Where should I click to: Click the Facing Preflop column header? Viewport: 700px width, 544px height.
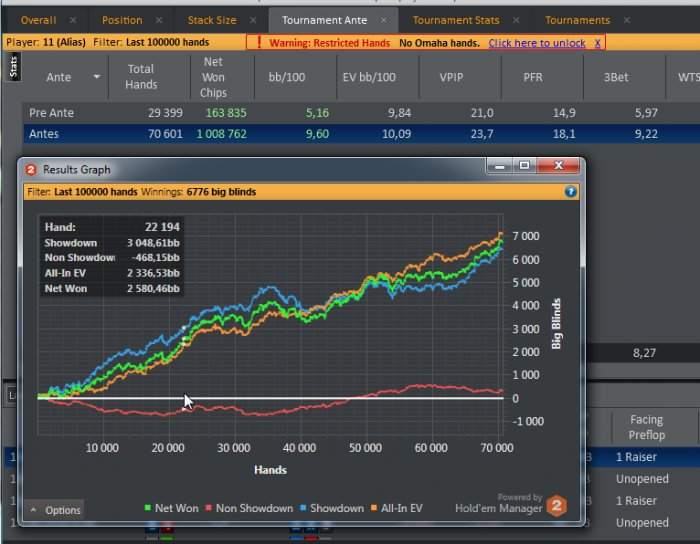(x=646, y=427)
